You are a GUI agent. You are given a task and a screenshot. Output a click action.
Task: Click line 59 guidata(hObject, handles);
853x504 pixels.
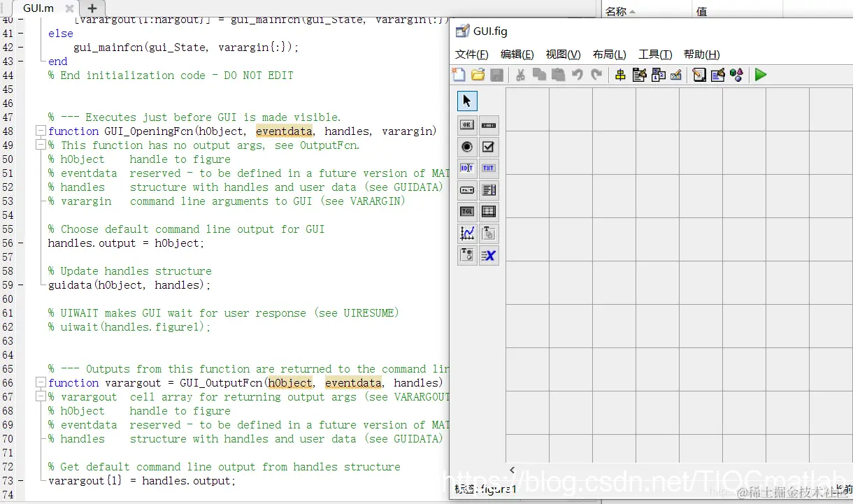[129, 285]
